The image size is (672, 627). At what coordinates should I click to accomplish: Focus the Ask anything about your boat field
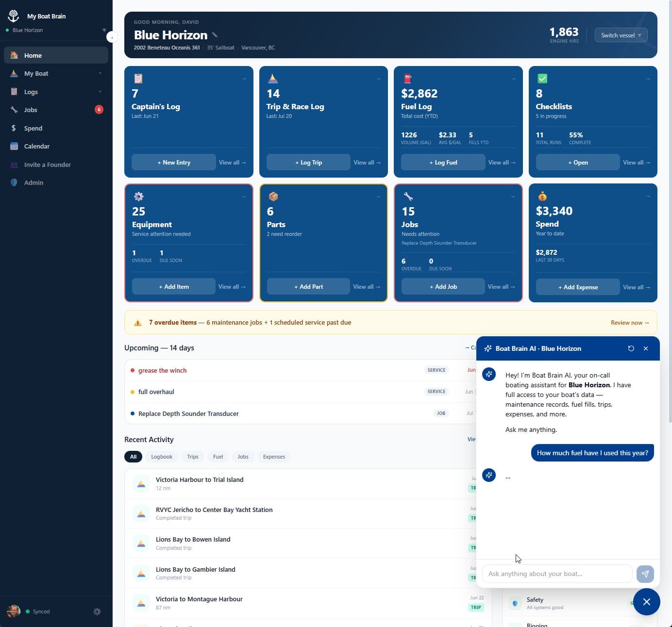click(x=557, y=574)
